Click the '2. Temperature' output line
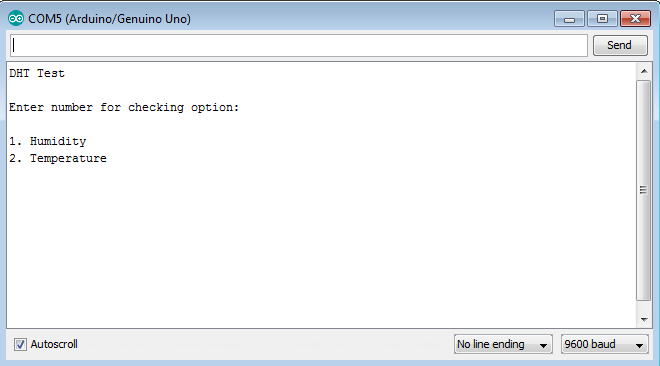660x366 pixels. 58,158
